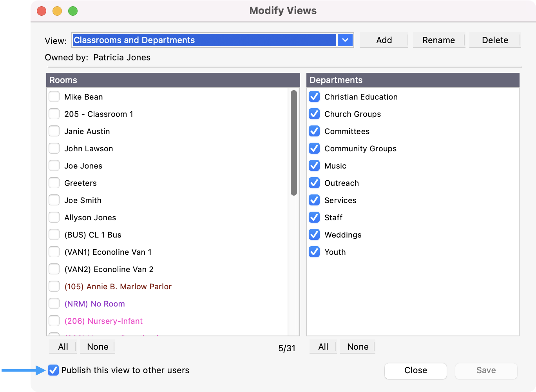
Task: Click None button under Rooms list
Action: pos(98,347)
